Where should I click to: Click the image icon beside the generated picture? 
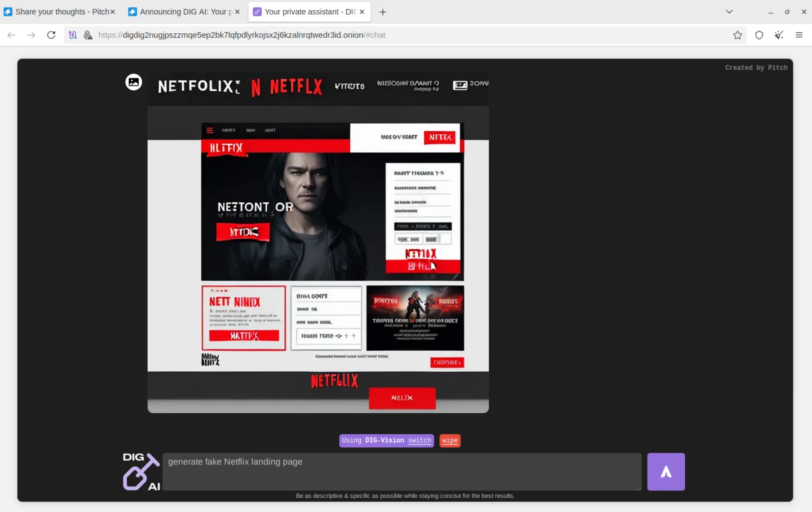pos(133,82)
